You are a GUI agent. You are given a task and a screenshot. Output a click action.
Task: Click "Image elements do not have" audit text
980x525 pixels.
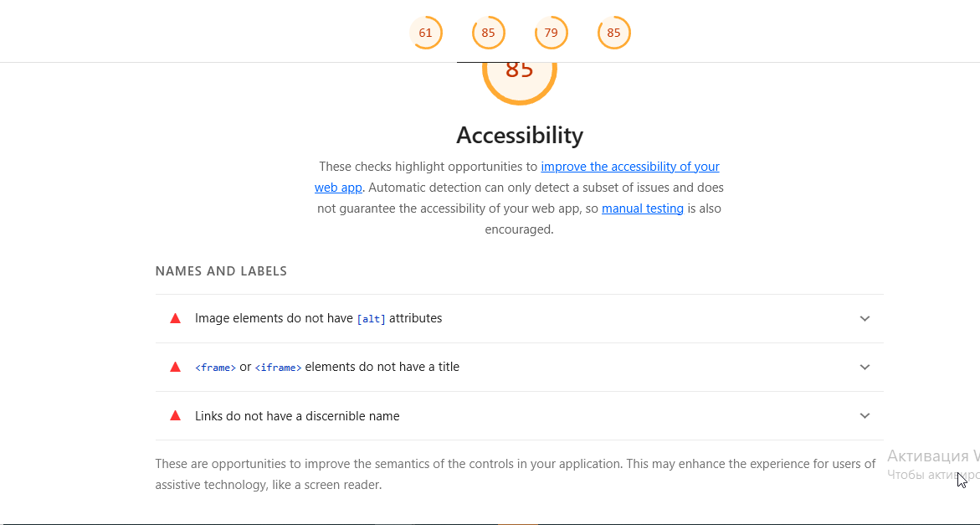(274, 318)
